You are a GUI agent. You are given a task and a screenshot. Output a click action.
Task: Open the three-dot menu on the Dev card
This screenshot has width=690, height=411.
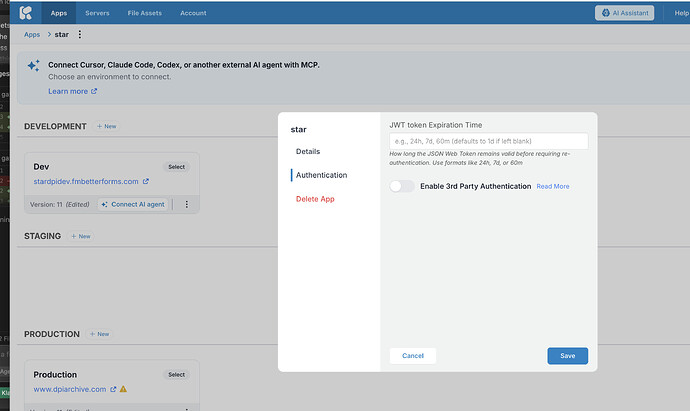[187, 204]
